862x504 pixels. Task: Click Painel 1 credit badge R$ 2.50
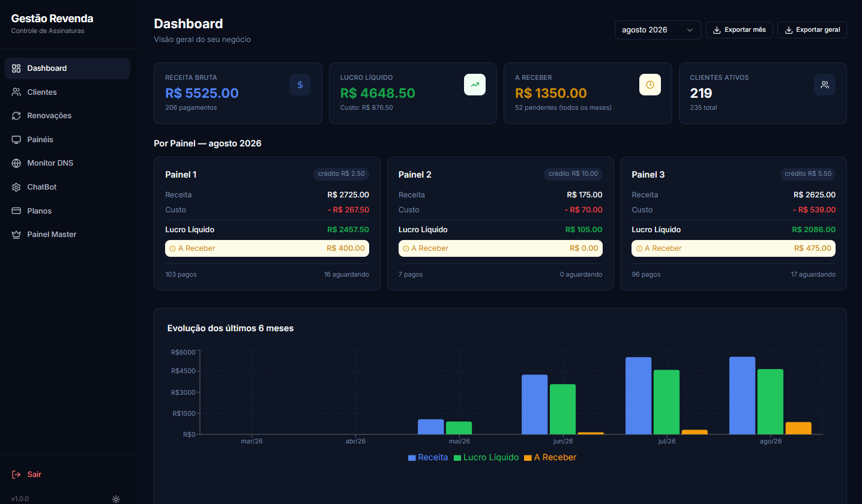coord(341,174)
